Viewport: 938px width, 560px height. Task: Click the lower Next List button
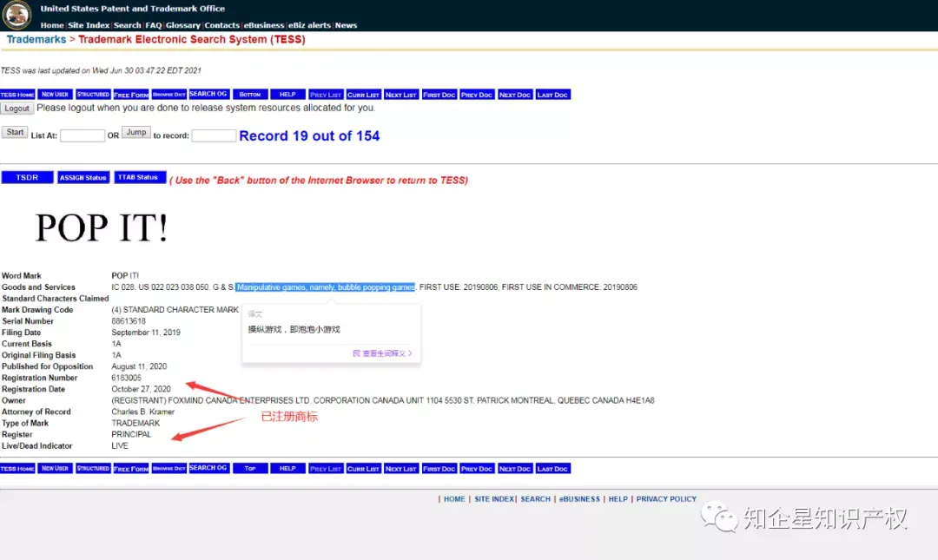point(400,469)
